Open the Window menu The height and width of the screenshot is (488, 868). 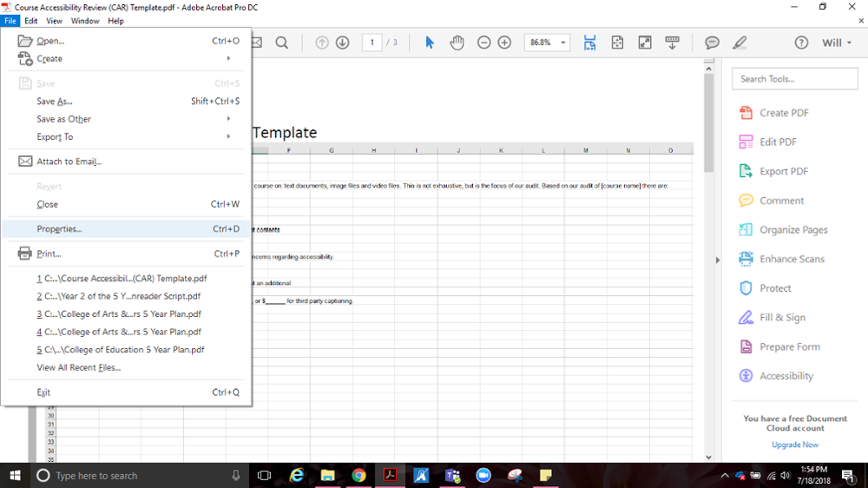pyautogui.click(x=85, y=21)
